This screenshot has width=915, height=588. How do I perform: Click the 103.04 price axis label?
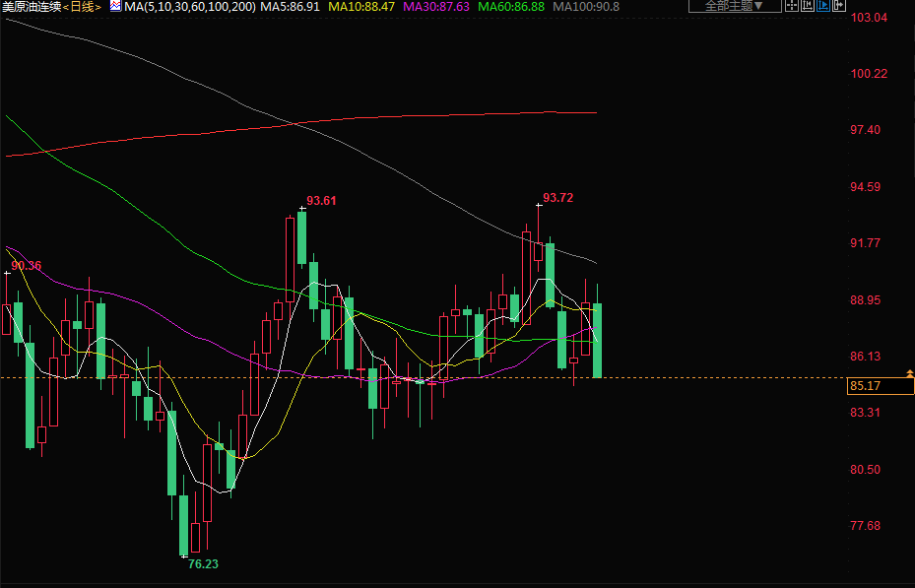tap(869, 18)
